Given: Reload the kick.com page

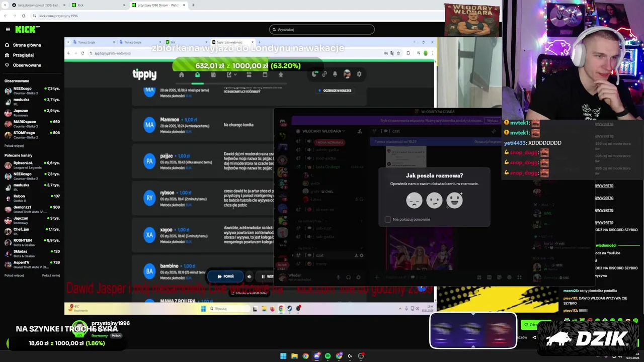Looking at the screenshot, I should click(x=23, y=16).
